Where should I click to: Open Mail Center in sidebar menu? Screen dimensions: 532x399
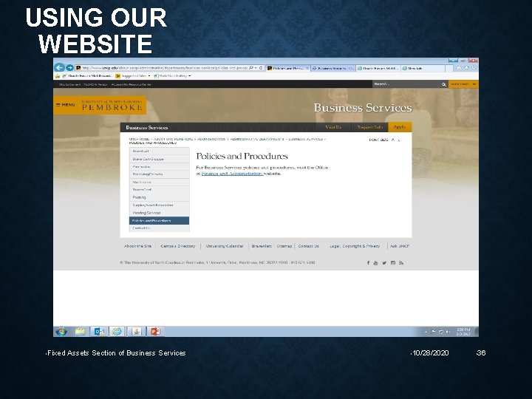[x=159, y=183]
